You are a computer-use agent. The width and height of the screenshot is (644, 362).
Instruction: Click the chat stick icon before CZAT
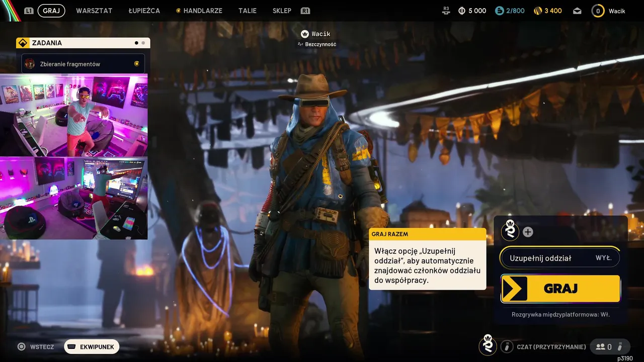(x=507, y=346)
